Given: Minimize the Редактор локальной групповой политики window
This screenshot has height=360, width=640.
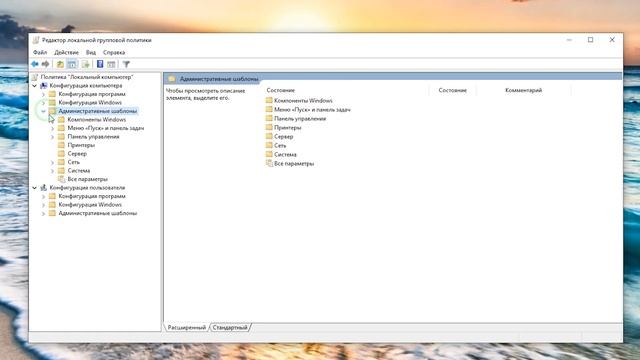Looking at the screenshot, I should (569, 40).
